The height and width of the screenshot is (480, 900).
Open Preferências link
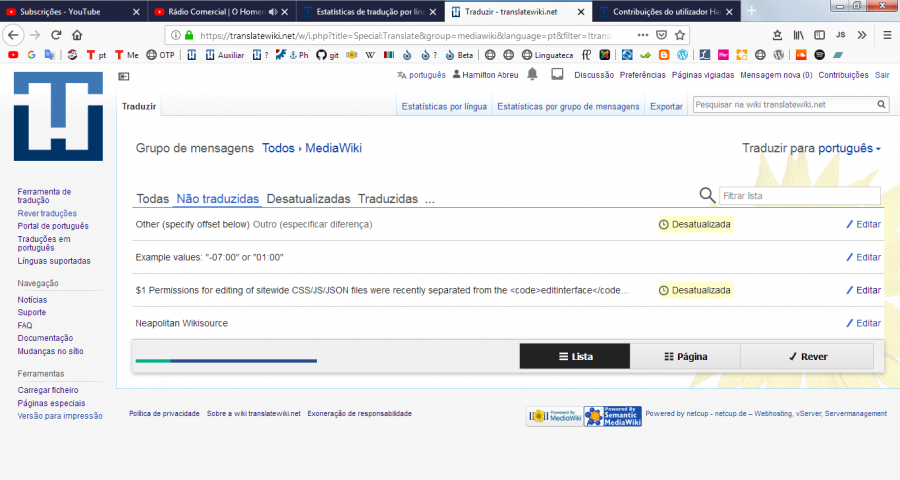(x=643, y=75)
